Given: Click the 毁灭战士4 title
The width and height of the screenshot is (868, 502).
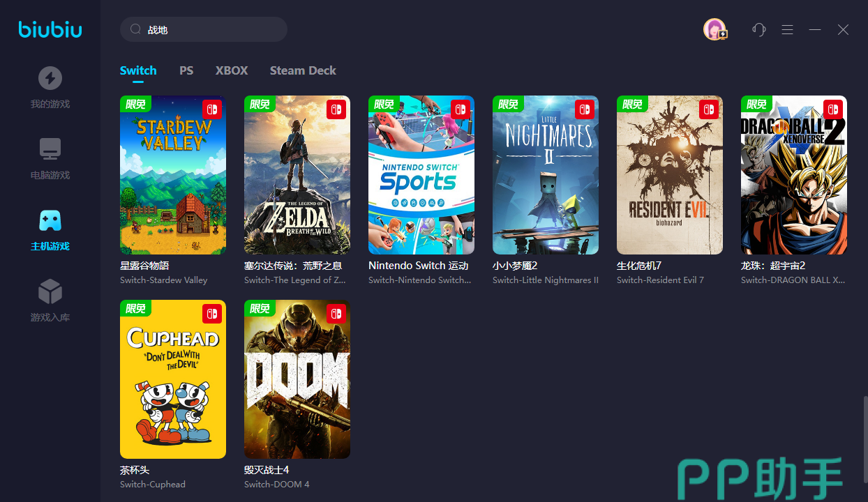Looking at the screenshot, I should (267, 470).
